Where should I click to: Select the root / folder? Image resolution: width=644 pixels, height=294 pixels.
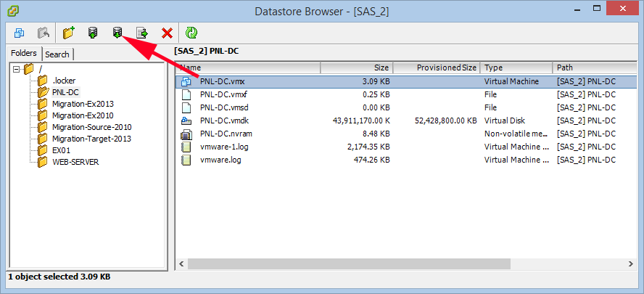40,69
